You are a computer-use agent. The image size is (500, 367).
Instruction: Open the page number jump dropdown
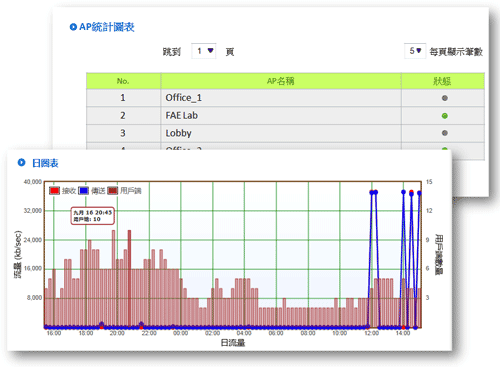[204, 51]
